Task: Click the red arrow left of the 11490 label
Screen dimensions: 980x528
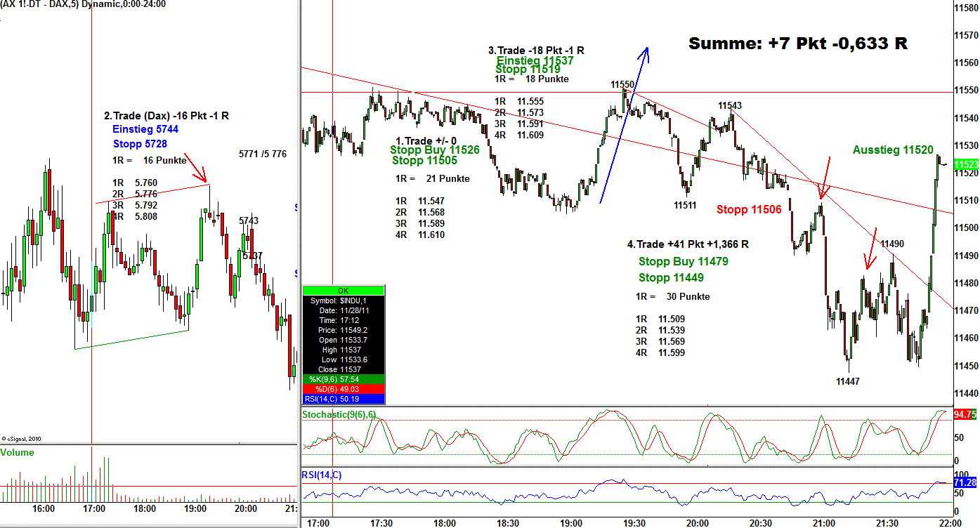Action: 871,249
